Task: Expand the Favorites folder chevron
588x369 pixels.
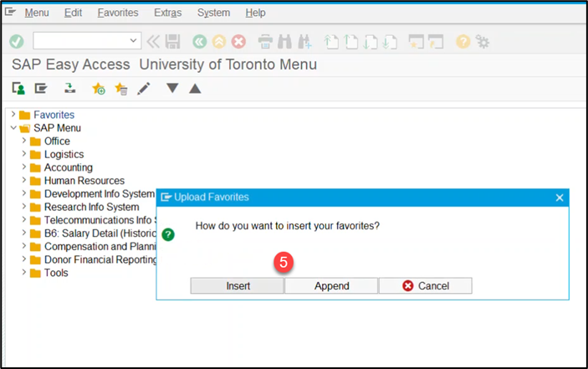Action: tap(13, 114)
